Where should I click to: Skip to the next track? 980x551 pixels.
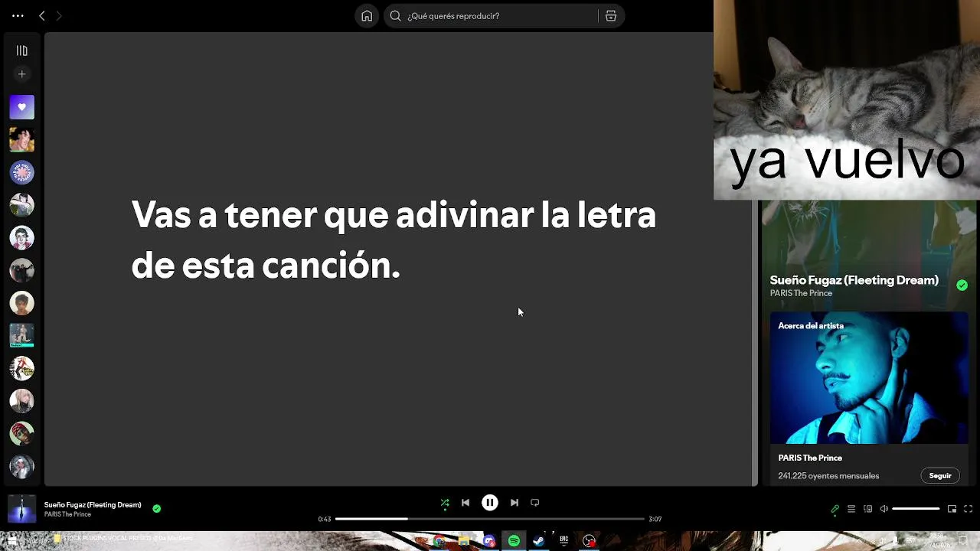click(514, 503)
